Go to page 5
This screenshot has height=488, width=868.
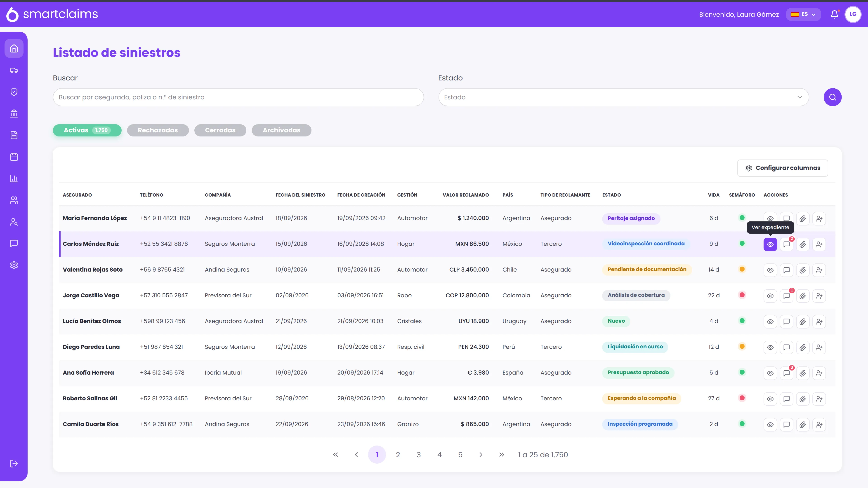click(460, 455)
